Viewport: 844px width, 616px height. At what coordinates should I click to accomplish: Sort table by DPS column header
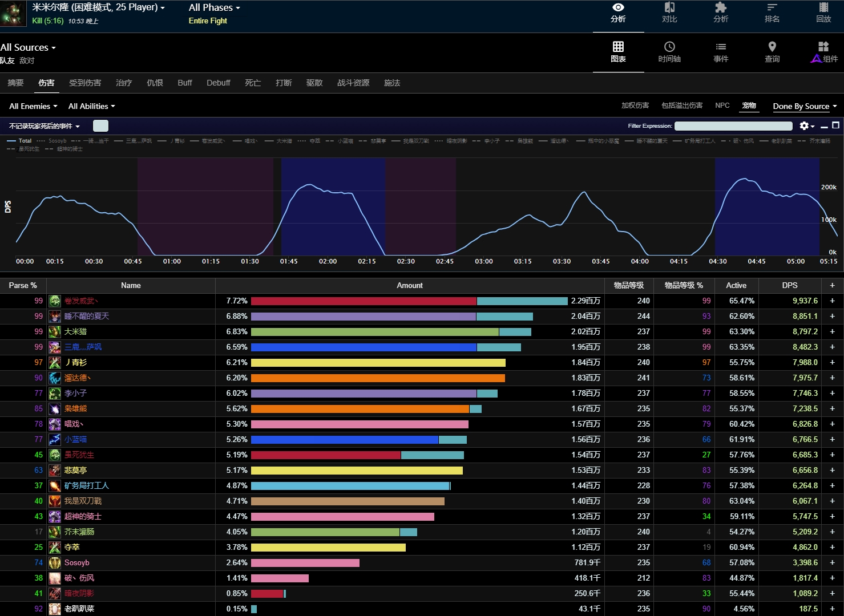pos(790,285)
